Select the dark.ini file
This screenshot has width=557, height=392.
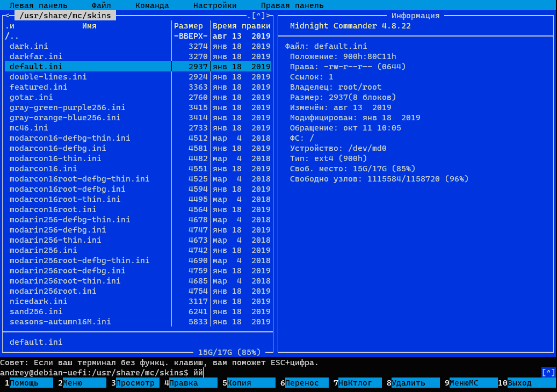[28, 46]
